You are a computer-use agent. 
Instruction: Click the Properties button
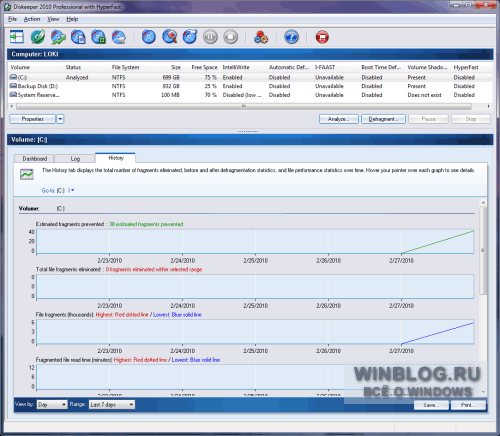(33, 119)
